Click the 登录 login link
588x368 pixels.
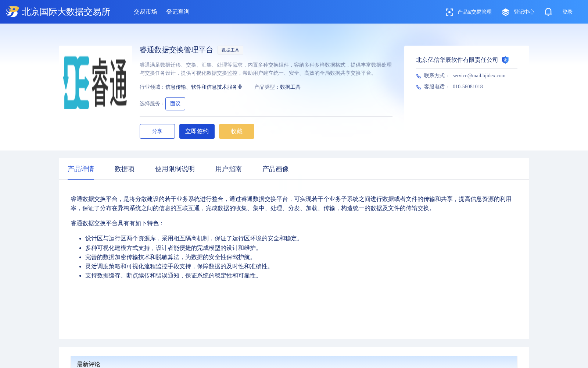567,12
